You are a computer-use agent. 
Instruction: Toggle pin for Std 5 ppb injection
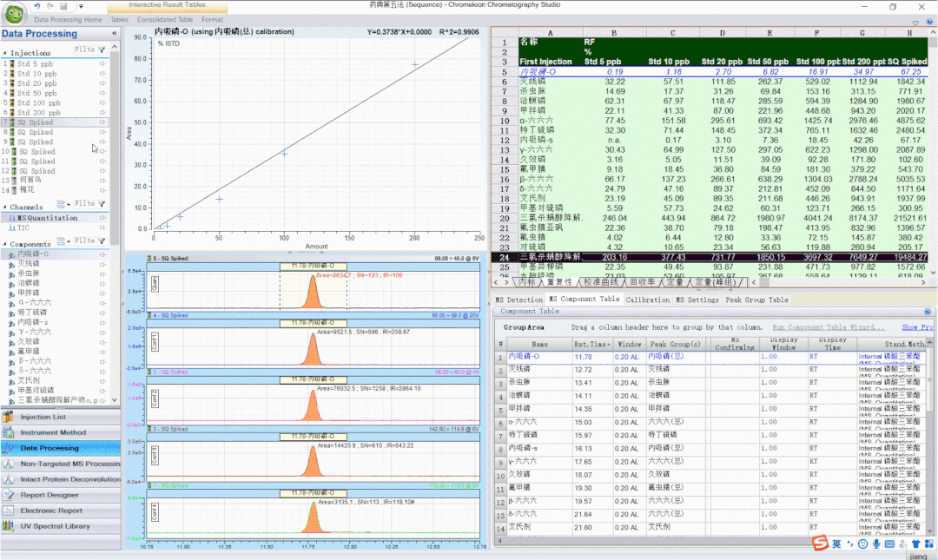(102, 64)
